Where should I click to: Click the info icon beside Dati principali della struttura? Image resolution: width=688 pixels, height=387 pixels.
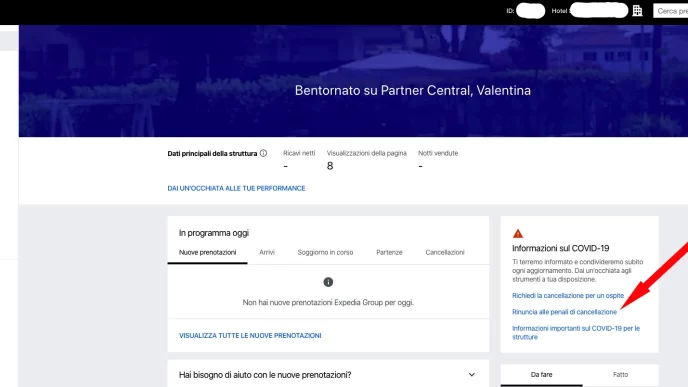pyautogui.click(x=263, y=153)
